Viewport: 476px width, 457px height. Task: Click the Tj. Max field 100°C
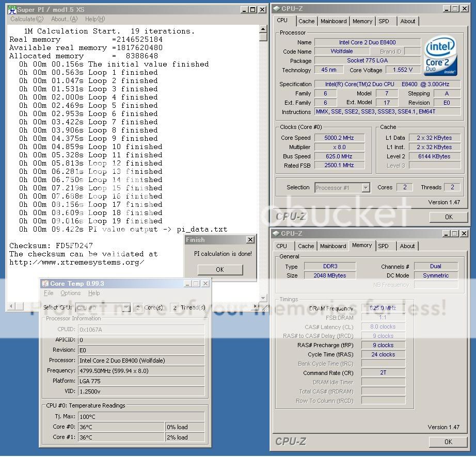pyautogui.click(x=141, y=417)
